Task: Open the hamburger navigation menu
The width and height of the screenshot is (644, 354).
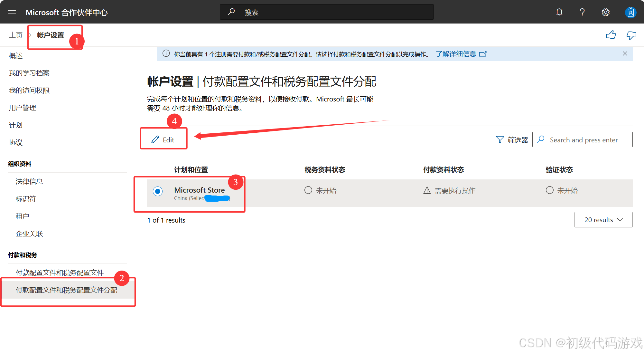Action: pyautogui.click(x=12, y=12)
